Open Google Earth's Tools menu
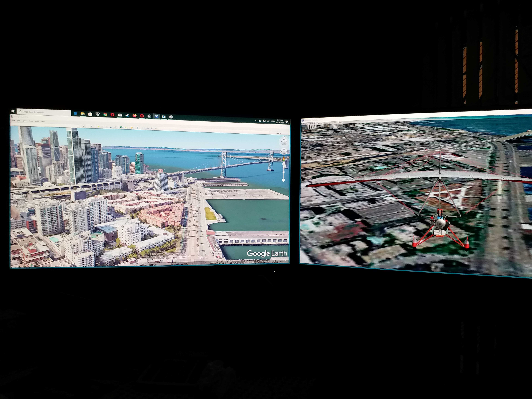The image size is (532, 399). [31, 121]
